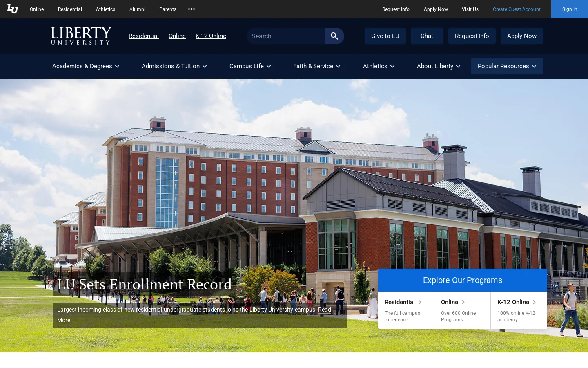
Task: Click the chevron next to Online program
Action: (463, 302)
